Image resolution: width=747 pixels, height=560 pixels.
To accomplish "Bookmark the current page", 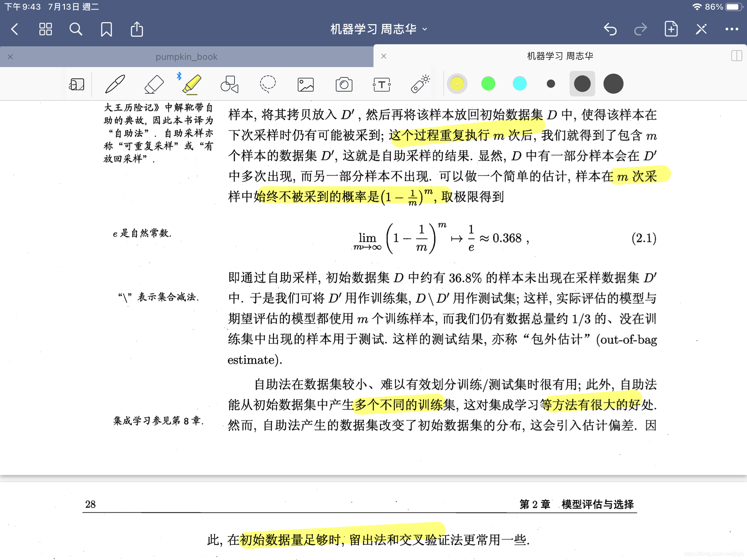I will coord(106,29).
